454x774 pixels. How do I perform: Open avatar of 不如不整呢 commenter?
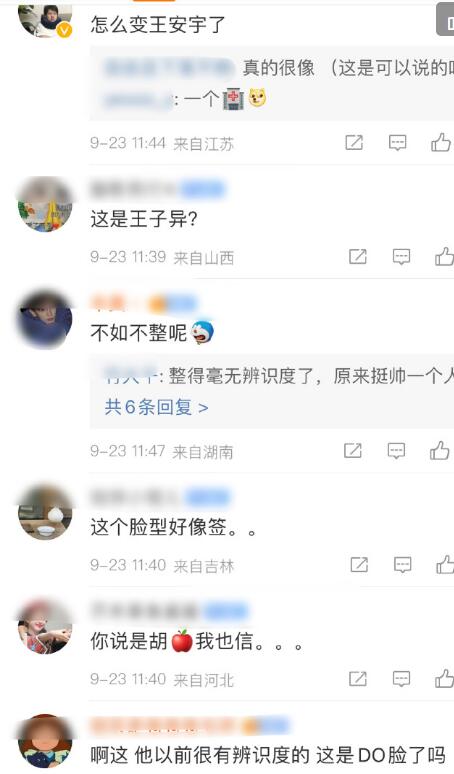pos(45,318)
